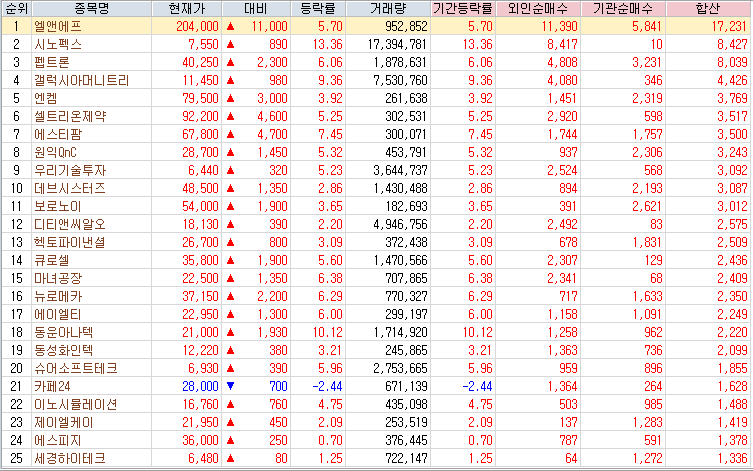Open the 카페24 stock entry

pyautogui.click(x=52, y=386)
